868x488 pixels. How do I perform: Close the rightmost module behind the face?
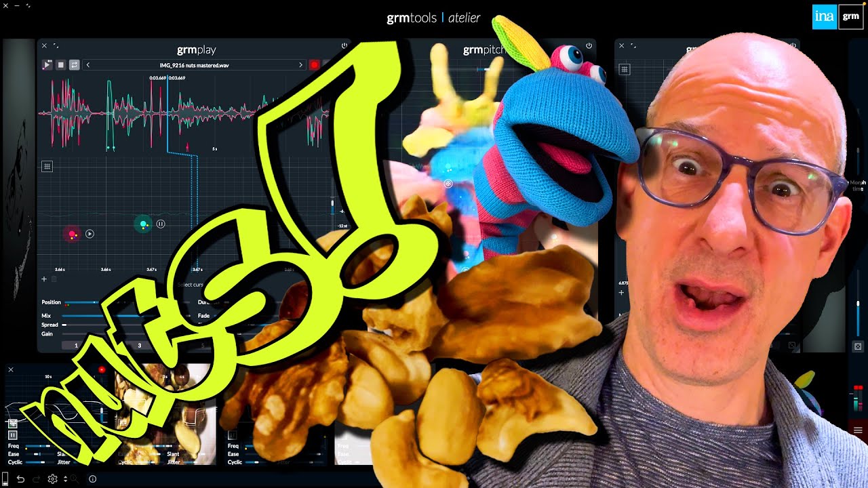[621, 46]
